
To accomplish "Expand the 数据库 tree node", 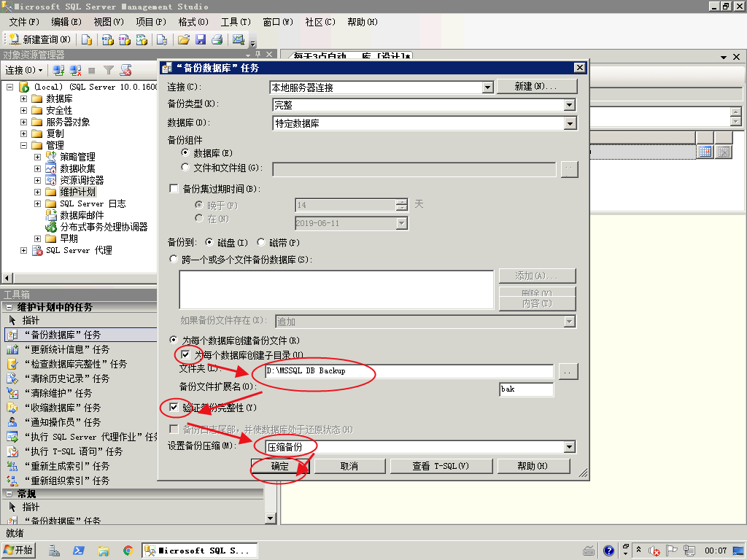I will [23, 98].
